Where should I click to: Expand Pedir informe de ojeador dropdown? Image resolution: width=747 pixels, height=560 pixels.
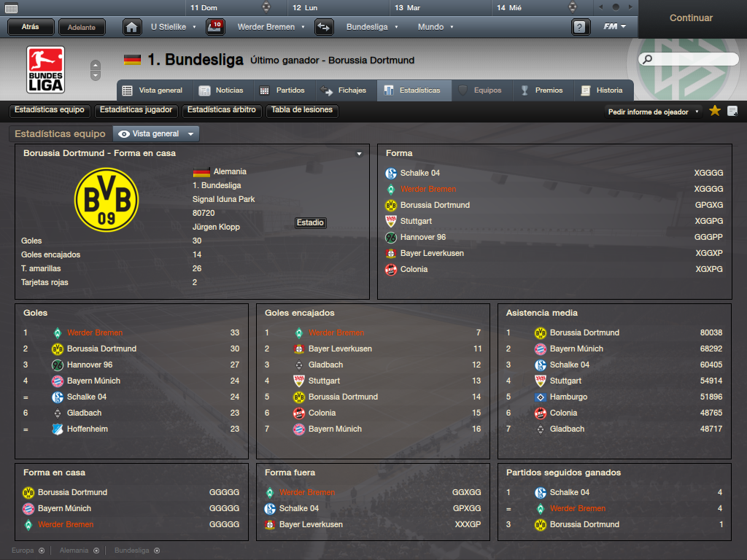tap(653, 112)
